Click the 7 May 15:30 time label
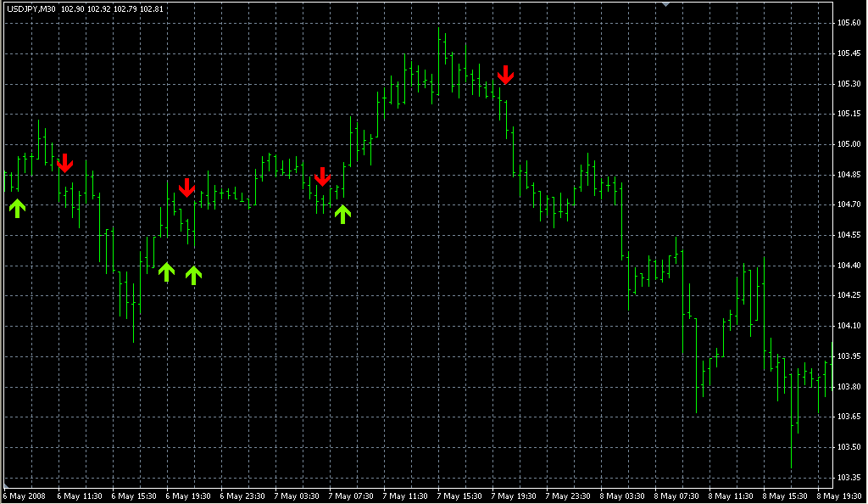868x504 pixels. (462, 496)
